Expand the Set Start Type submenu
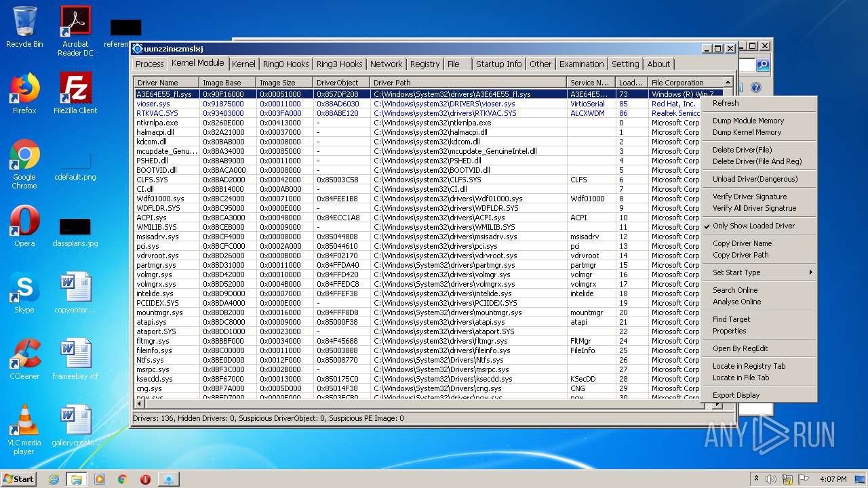 759,272
